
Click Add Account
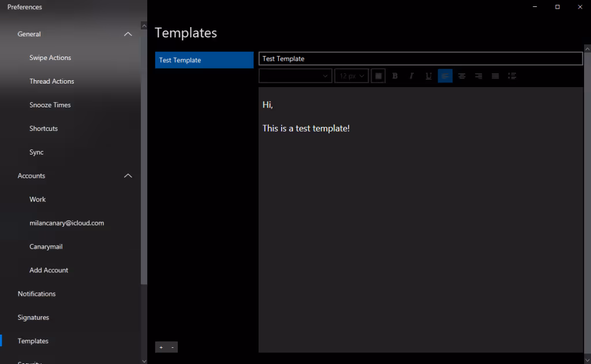[49, 270]
